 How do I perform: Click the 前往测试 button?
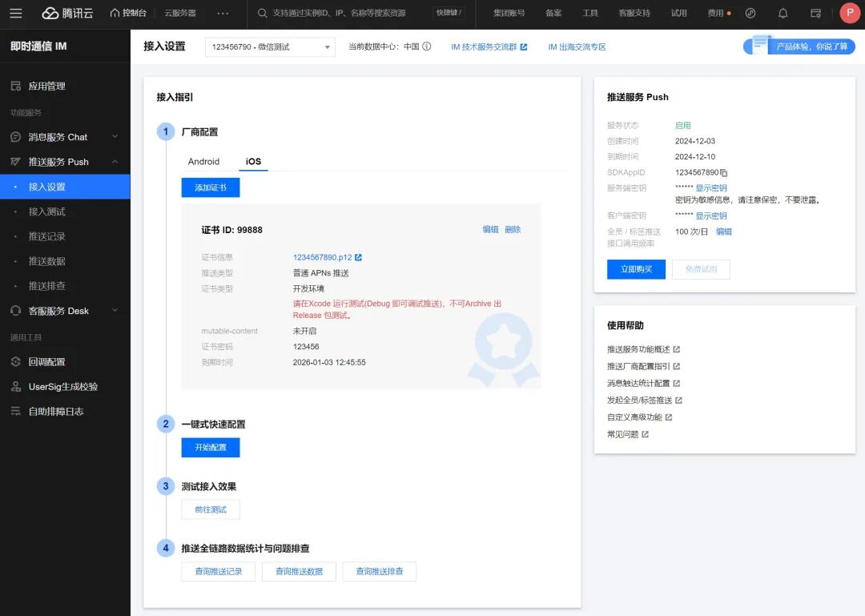pyautogui.click(x=211, y=509)
